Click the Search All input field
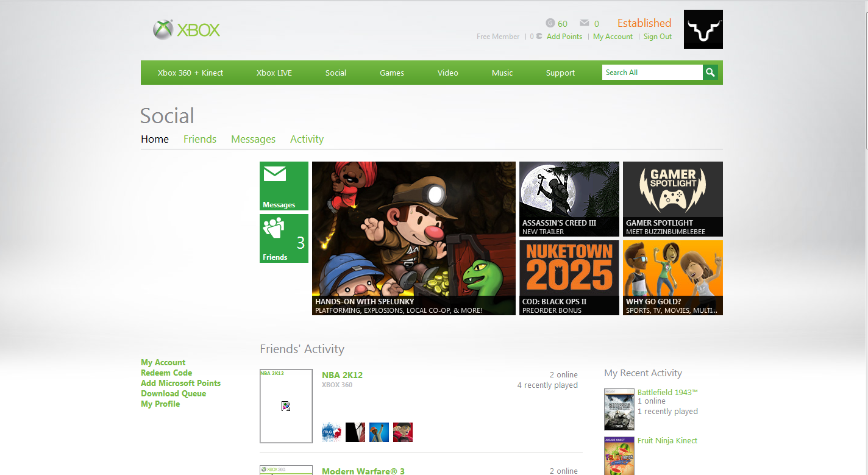Screen dimensions: 868x475 652,73
